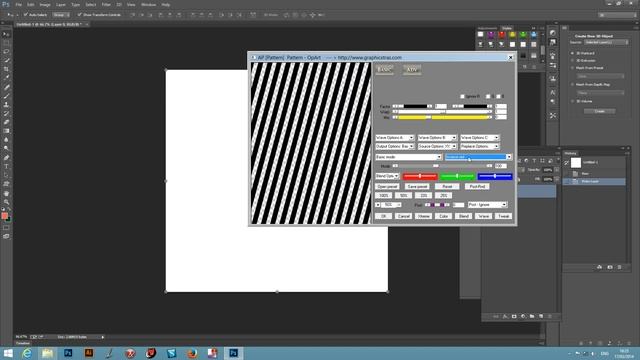Select the Gradient tool
The height and width of the screenshot is (360, 640).
pos(6,131)
